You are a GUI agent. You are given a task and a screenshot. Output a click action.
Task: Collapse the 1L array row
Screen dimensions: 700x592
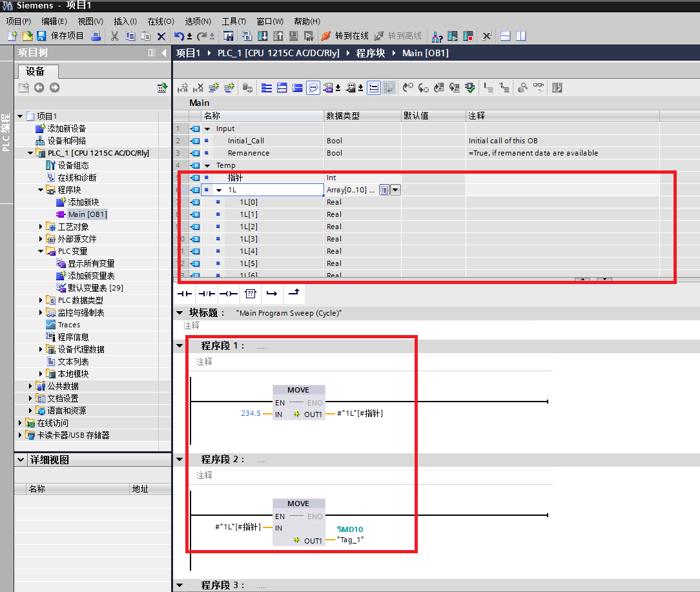pos(219,190)
